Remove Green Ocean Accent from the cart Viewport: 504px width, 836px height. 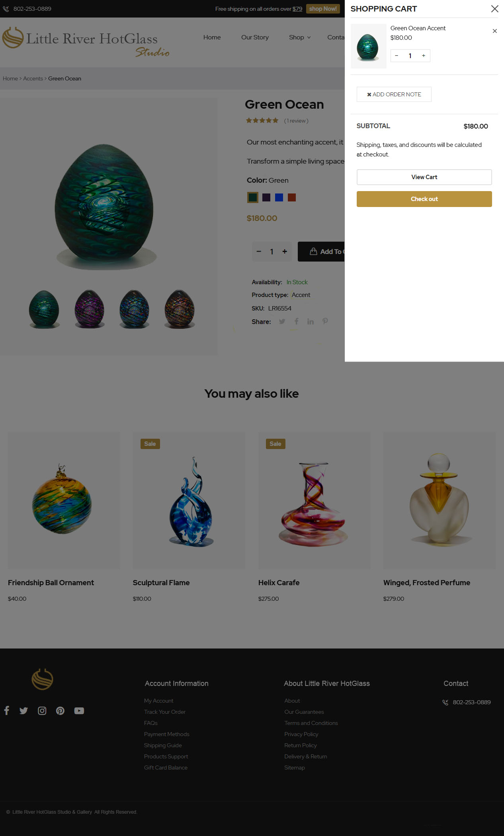tap(494, 31)
